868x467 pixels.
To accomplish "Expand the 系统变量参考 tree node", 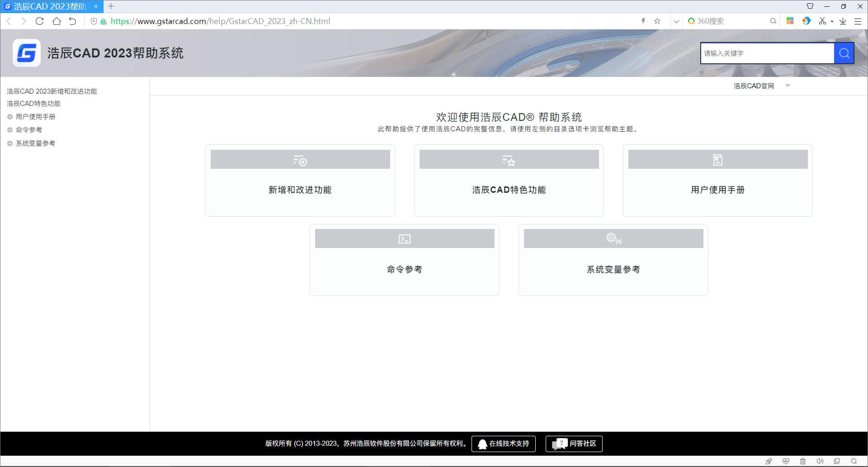I will (x=10, y=143).
